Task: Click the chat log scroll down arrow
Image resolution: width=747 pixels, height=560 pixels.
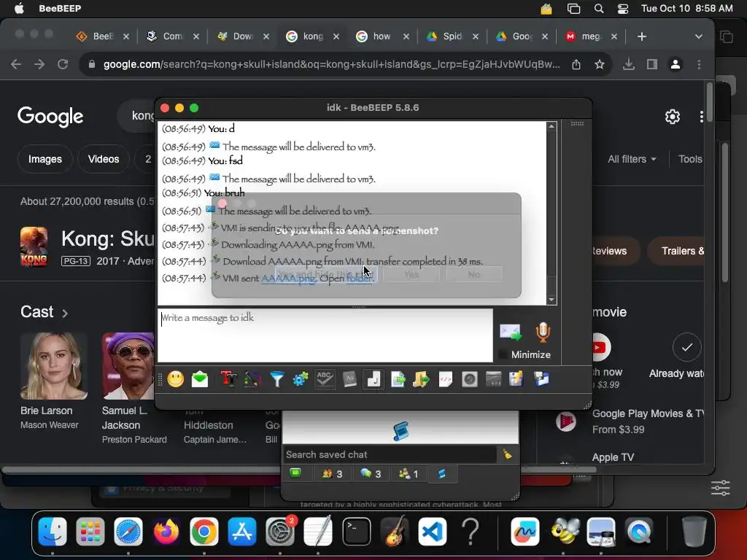Action: click(551, 300)
